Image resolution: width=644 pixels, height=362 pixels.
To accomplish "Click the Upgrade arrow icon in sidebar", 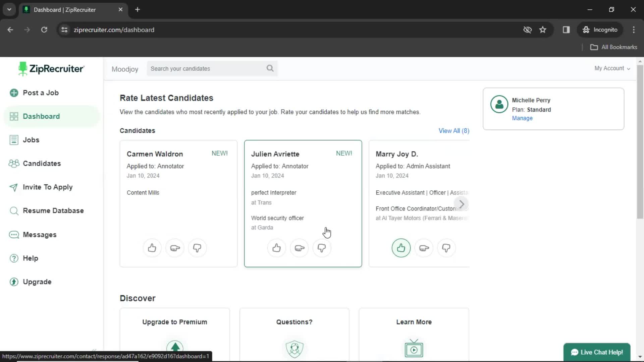I will coord(14,282).
